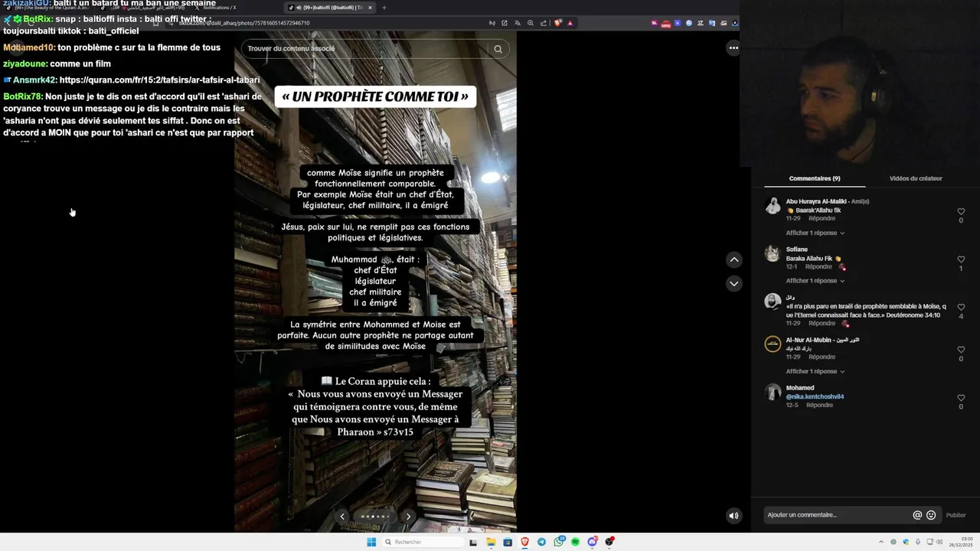
Task: Expand replies under Al-Nur Al-Mubin comment
Action: pyautogui.click(x=815, y=371)
